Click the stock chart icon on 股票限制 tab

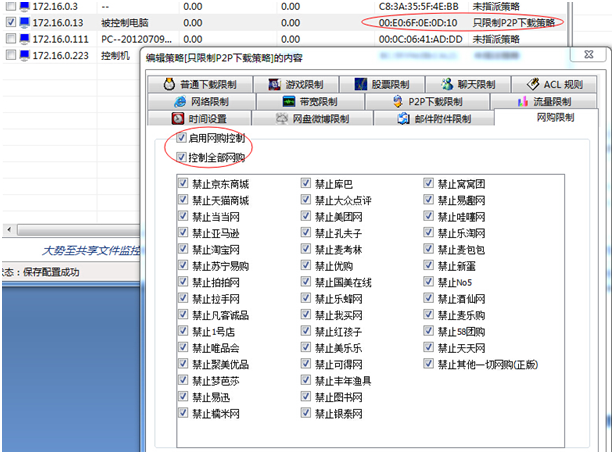click(x=361, y=84)
